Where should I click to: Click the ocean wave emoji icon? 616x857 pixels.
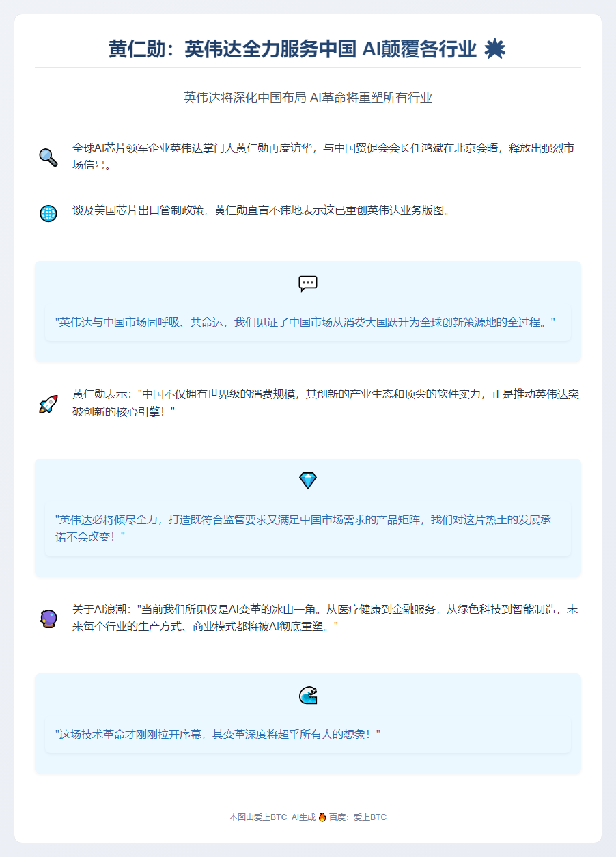pos(308,695)
